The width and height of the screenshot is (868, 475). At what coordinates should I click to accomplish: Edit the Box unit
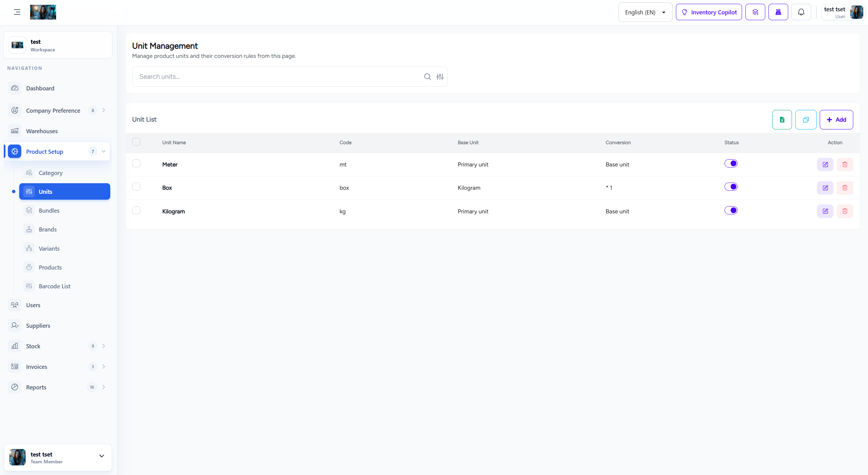[x=825, y=188]
